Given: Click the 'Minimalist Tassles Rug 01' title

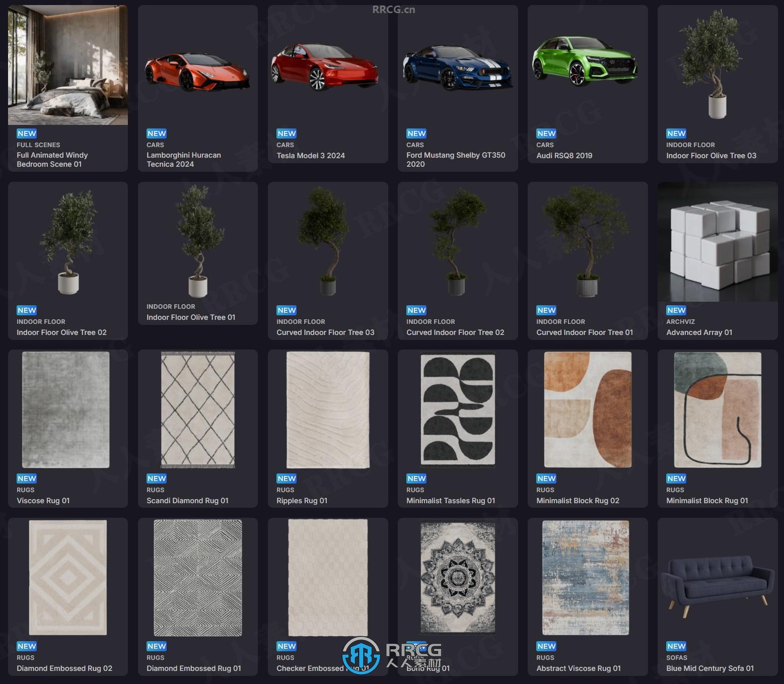Looking at the screenshot, I should coord(451,501).
